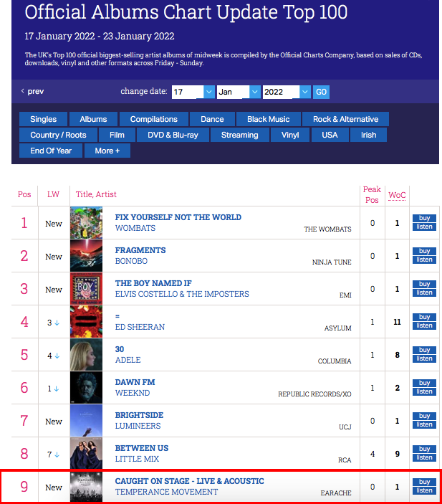Click buy for Brightside by Lumineers
The image size is (442, 504).
[424, 417]
